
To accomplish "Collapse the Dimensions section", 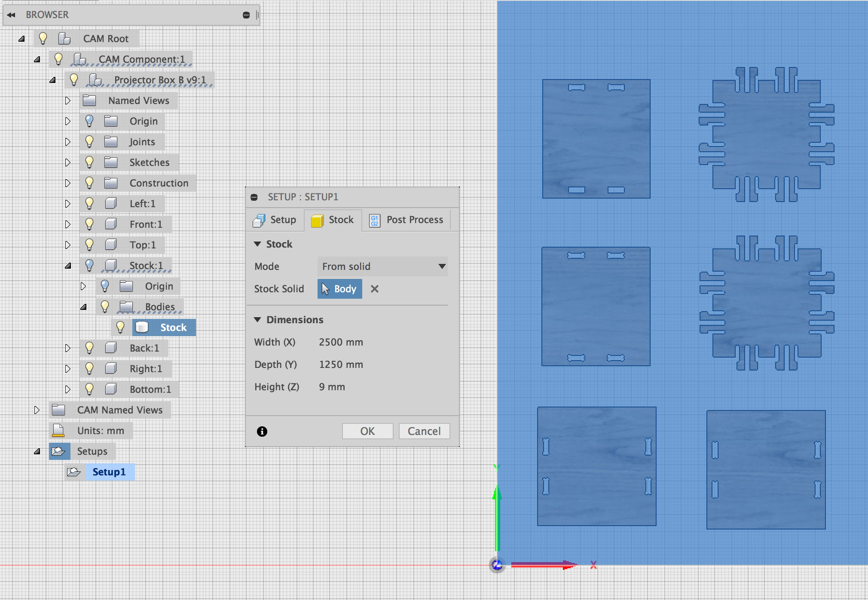I will (258, 319).
